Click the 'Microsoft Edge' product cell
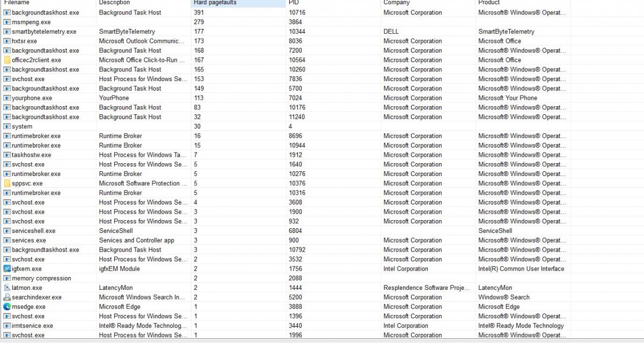 499,307
